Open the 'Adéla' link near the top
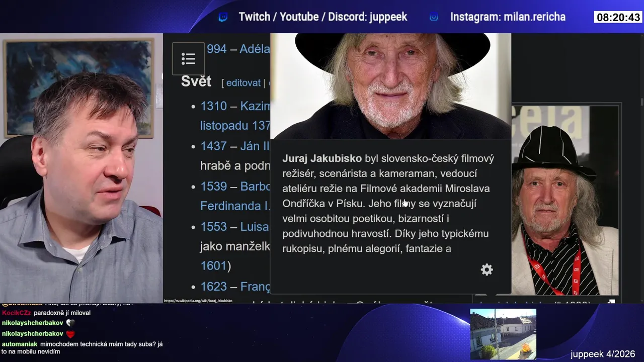 [x=255, y=49]
